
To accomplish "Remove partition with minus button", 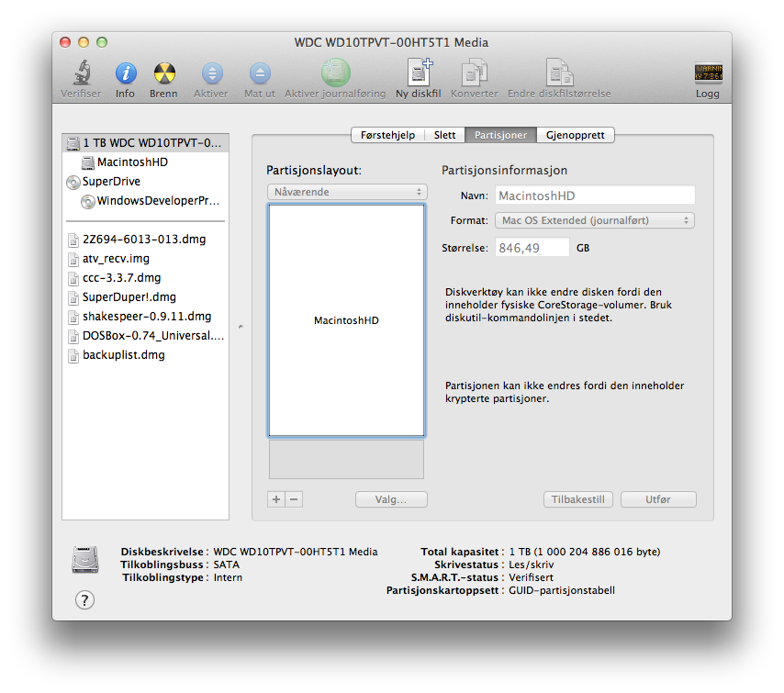I will tap(294, 499).
